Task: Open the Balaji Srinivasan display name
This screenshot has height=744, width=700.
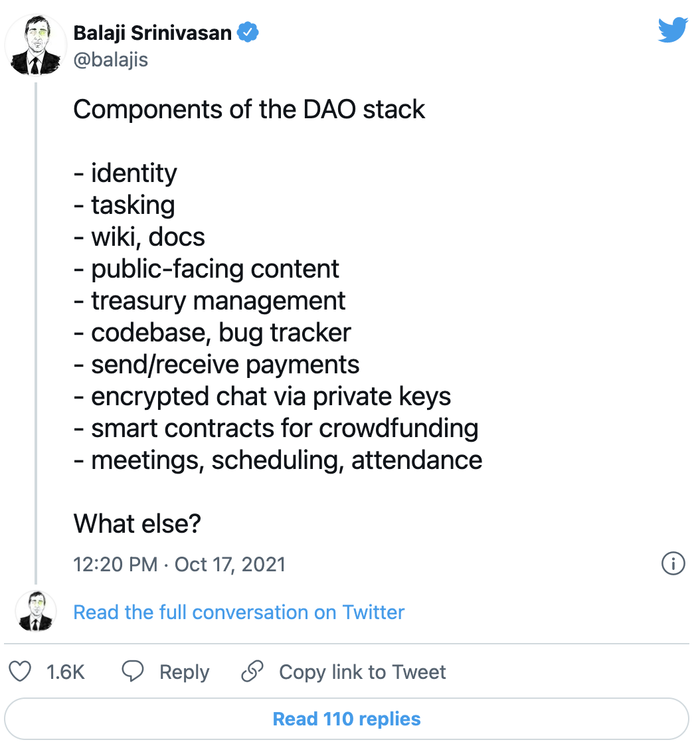Action: pos(152,33)
